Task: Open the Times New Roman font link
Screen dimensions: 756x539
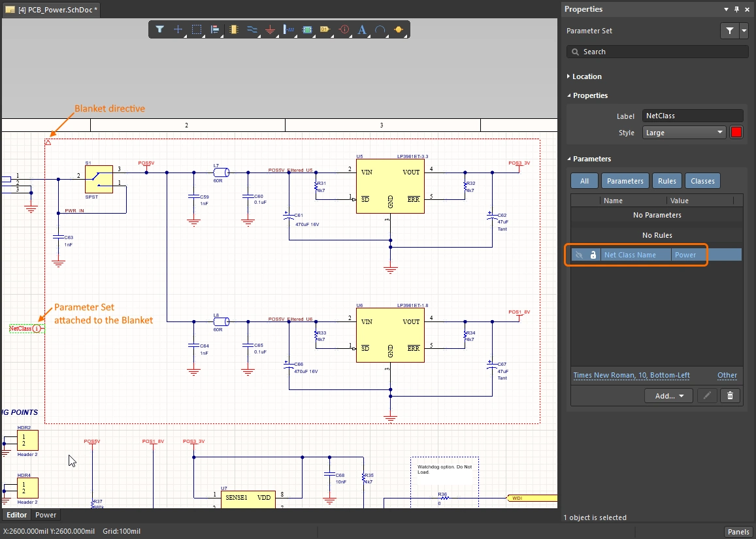Action: (631, 375)
